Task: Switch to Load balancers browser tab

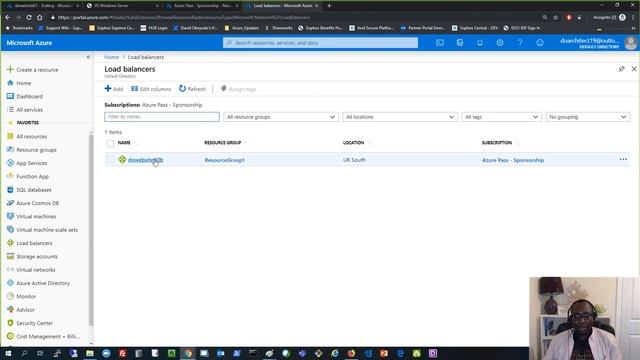Action: pyautogui.click(x=282, y=6)
